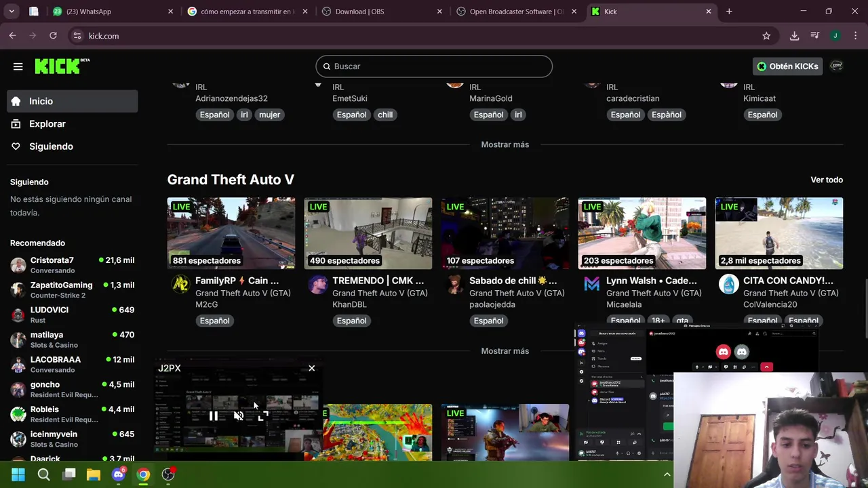The image size is (868, 488).
Task: Switch to the cómo empezar a transmitir tab
Action: click(247, 12)
